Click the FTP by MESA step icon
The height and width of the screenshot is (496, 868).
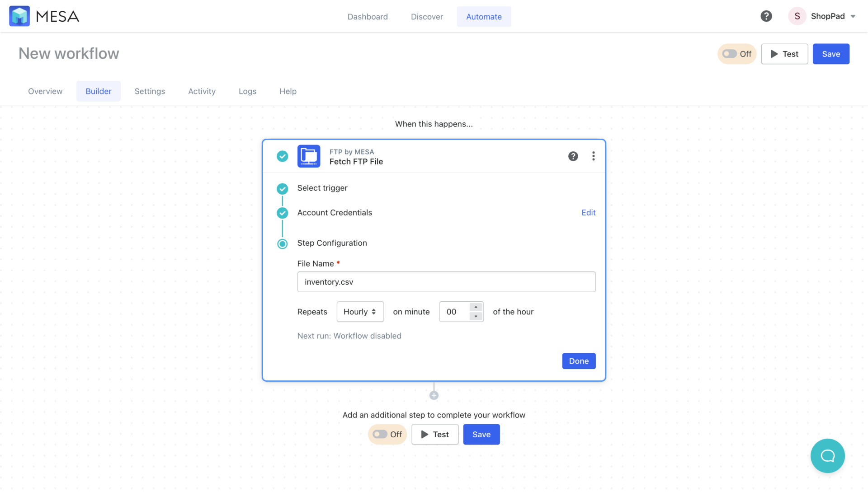(309, 156)
